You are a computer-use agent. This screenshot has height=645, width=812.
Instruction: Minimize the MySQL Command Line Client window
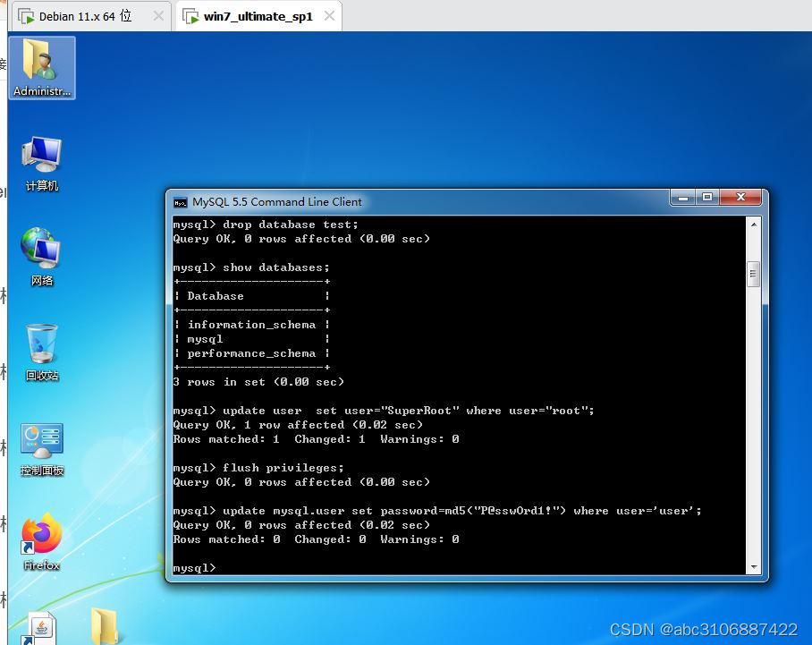click(x=683, y=198)
